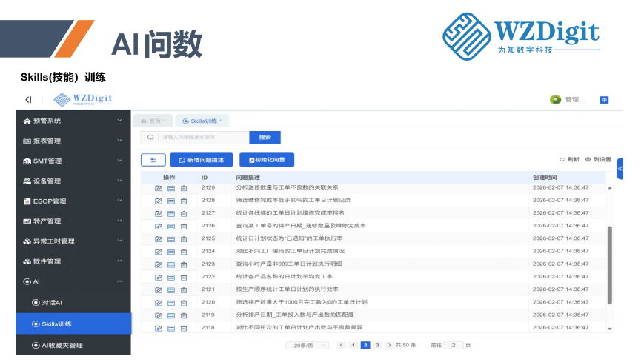Viewport: 644px width, 362px height.
Task: Open AI收藏夹管理 menu item
Action: (x=73, y=345)
